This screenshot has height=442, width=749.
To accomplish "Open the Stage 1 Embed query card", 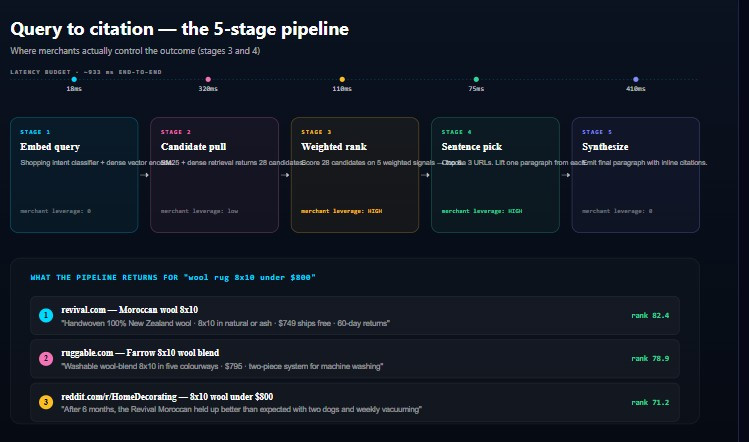I will (74, 175).
